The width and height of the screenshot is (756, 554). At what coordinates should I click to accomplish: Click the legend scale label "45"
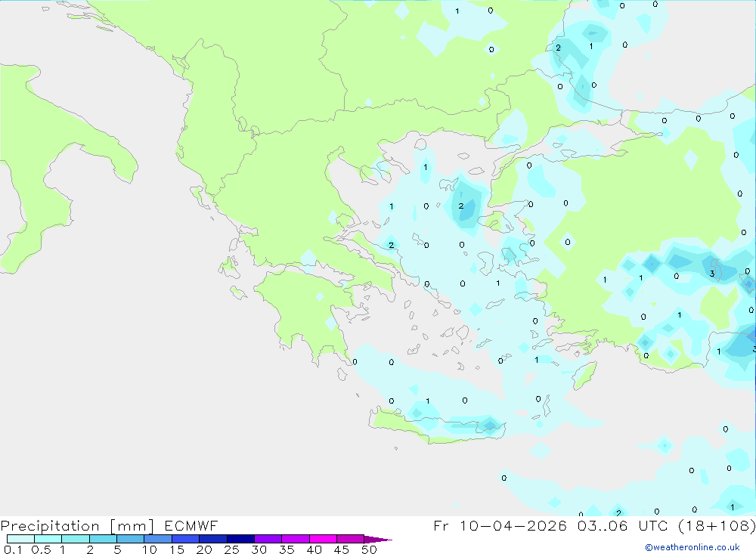click(x=342, y=549)
